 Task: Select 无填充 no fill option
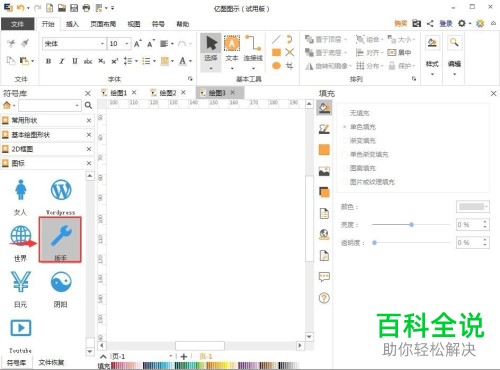coord(356,113)
